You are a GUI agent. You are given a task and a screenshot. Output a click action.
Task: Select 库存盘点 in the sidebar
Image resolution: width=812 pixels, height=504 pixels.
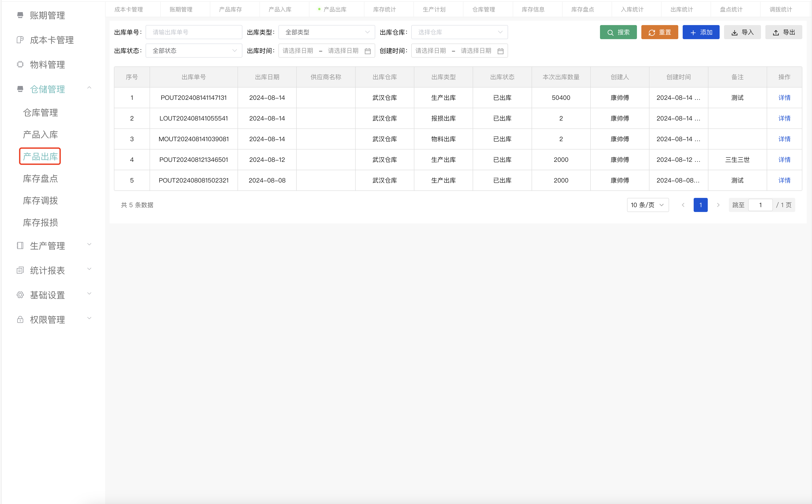[x=40, y=179]
